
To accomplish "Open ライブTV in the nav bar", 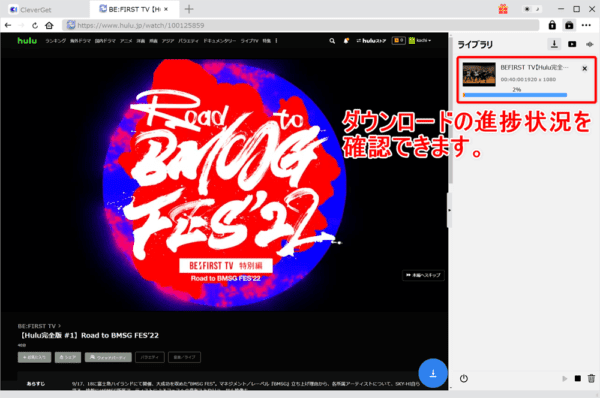I will (249, 41).
